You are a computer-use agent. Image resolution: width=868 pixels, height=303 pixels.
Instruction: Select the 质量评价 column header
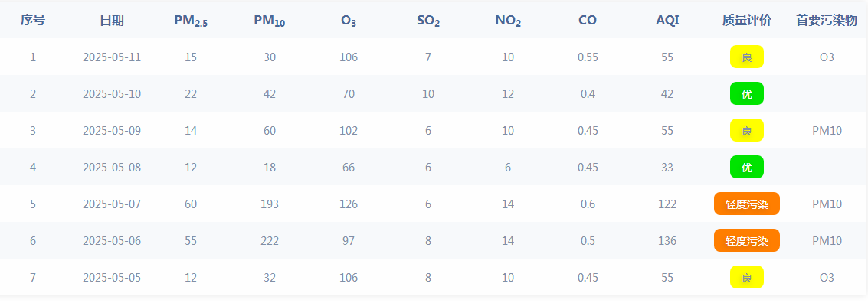point(747,21)
